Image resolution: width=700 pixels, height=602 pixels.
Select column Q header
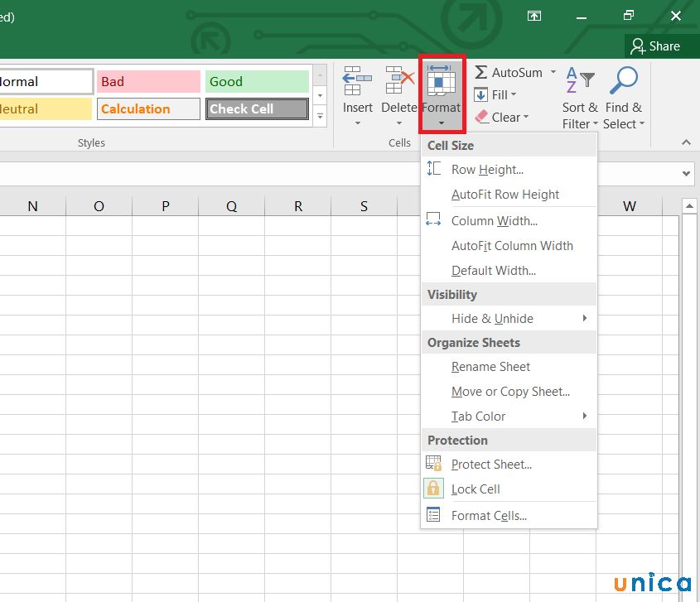(x=231, y=206)
